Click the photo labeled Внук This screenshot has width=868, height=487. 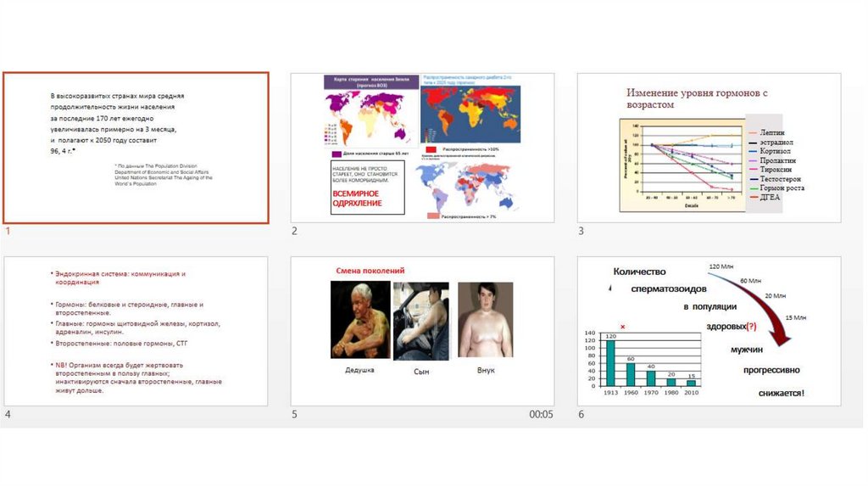(485, 319)
